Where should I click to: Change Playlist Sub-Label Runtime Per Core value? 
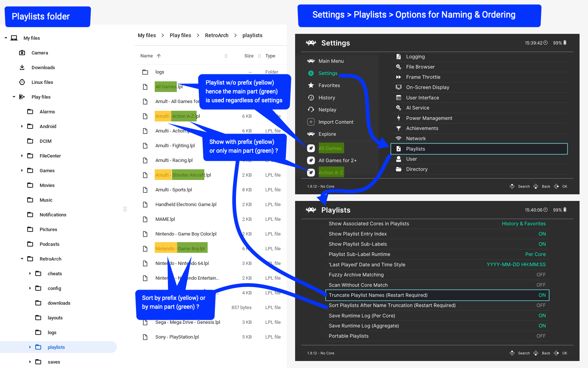coord(535,254)
